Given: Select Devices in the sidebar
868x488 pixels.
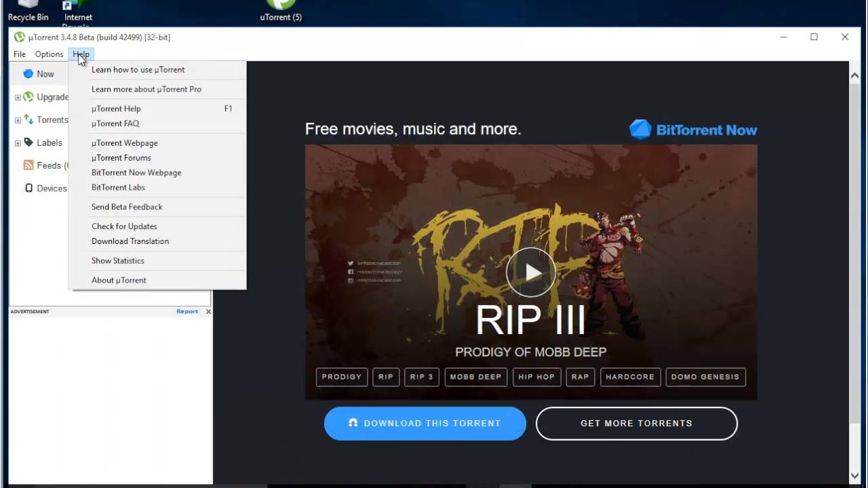Looking at the screenshot, I should 52,188.
